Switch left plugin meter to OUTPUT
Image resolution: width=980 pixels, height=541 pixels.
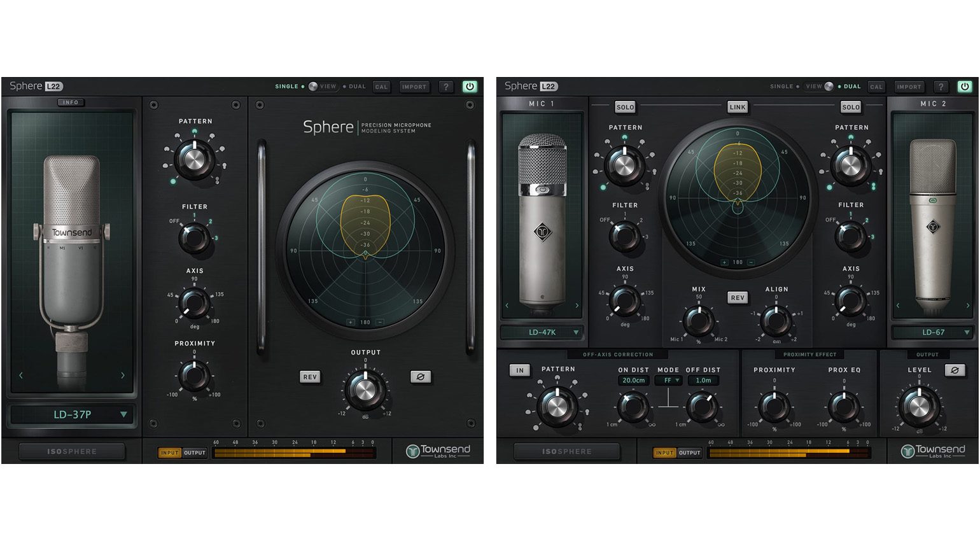(195, 453)
